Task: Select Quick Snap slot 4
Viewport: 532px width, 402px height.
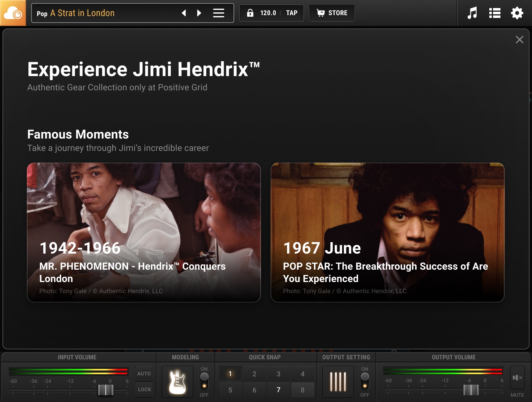Action: (302, 374)
